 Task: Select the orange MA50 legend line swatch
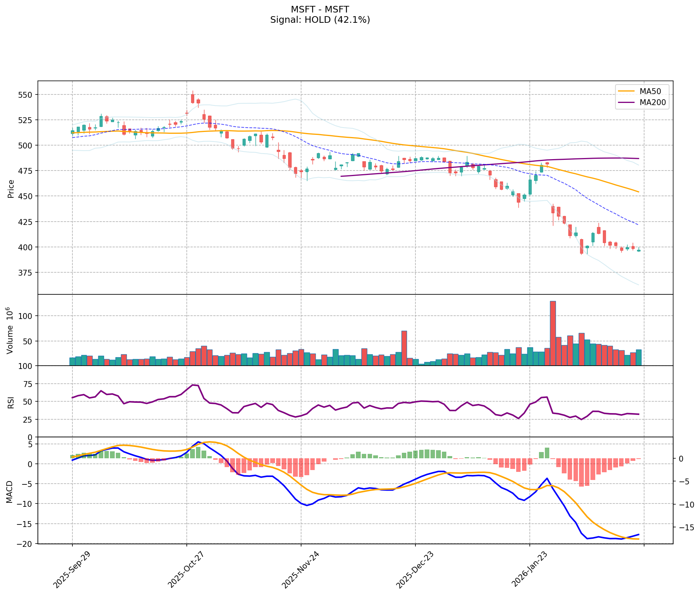pos(626,91)
